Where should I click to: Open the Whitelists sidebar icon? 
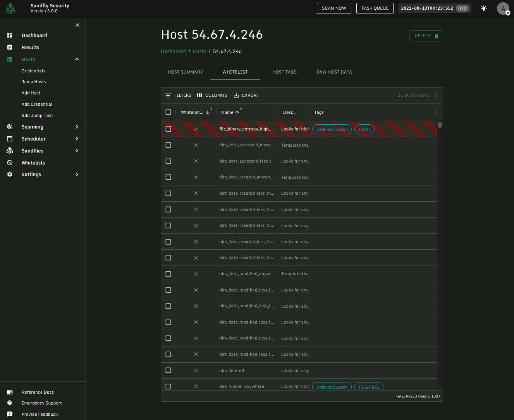pos(10,163)
